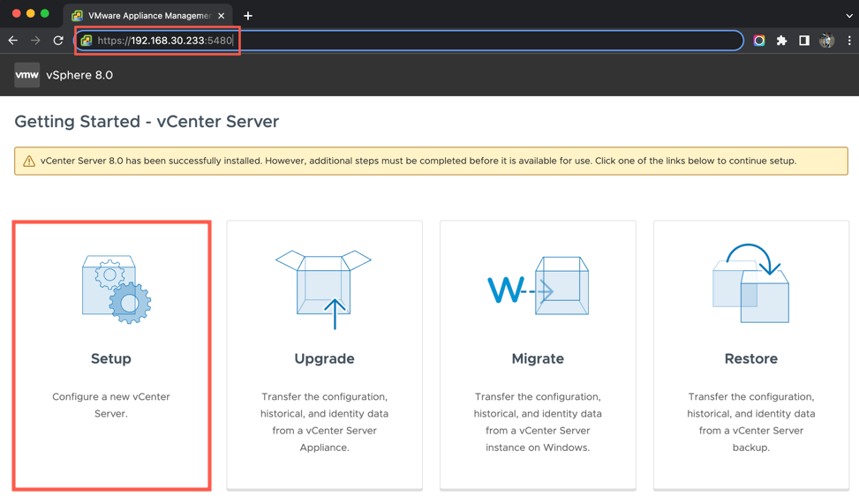Reload the page with refresh icon
This screenshot has width=859, height=504.
[58, 41]
